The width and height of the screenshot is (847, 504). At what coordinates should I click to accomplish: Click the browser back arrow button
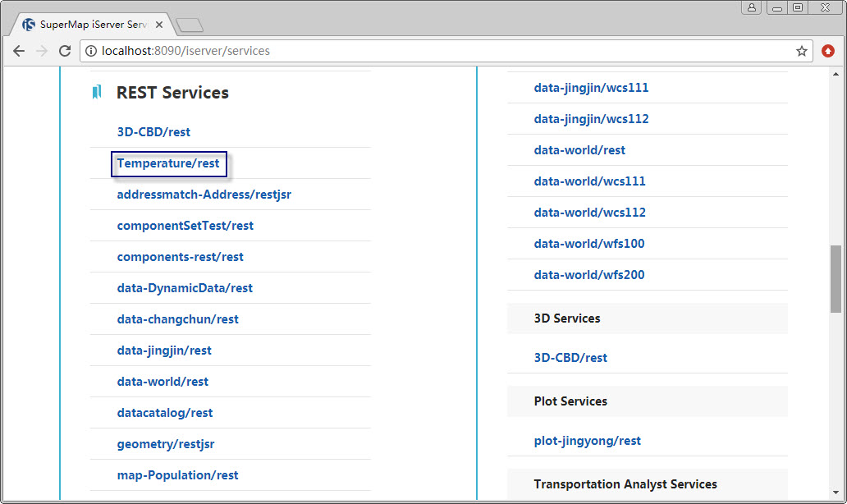pyautogui.click(x=19, y=51)
